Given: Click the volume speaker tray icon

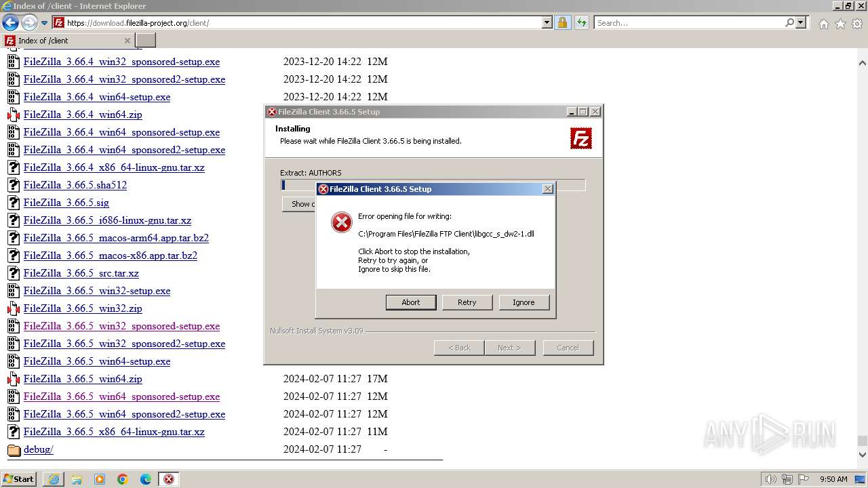Looking at the screenshot, I should coord(771,479).
